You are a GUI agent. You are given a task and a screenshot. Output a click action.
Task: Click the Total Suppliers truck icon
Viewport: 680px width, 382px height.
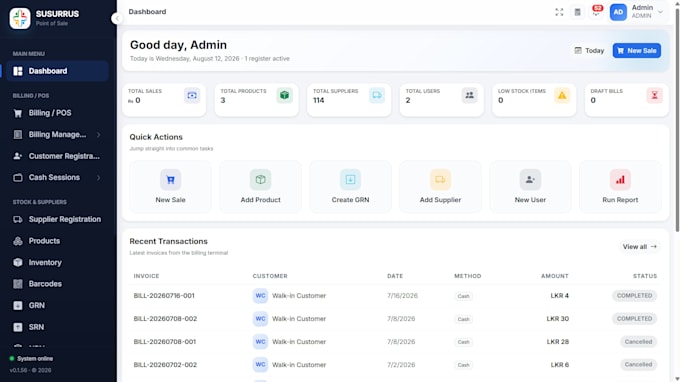pyautogui.click(x=377, y=95)
